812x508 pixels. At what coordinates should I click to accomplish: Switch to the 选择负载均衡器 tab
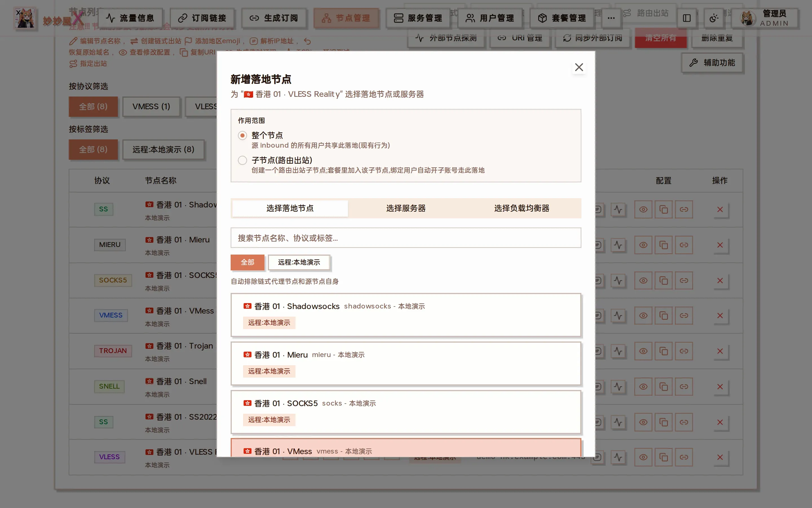pyautogui.click(x=521, y=208)
